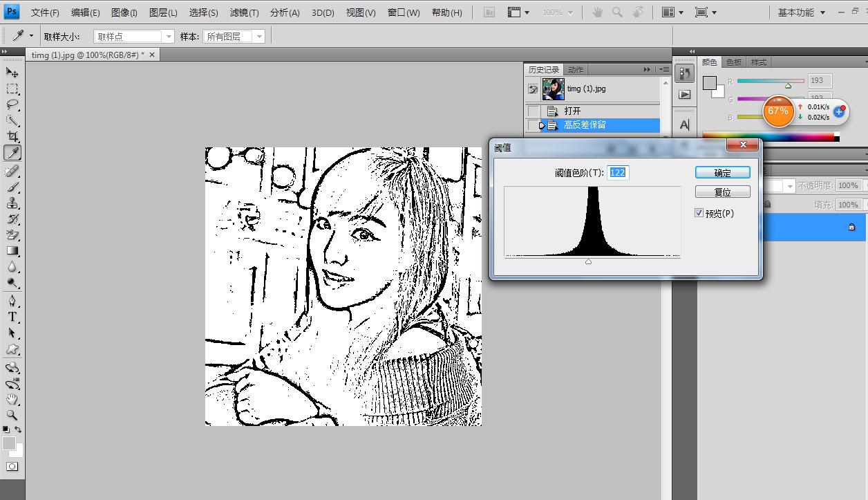Click the 复位 reset button
Screen dimensions: 868x500
[x=722, y=192]
